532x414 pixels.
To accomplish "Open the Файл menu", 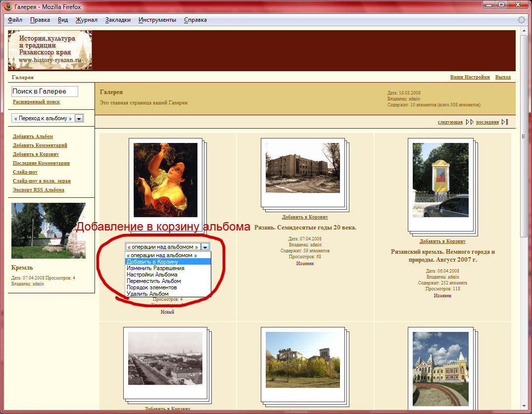I will click(x=15, y=20).
